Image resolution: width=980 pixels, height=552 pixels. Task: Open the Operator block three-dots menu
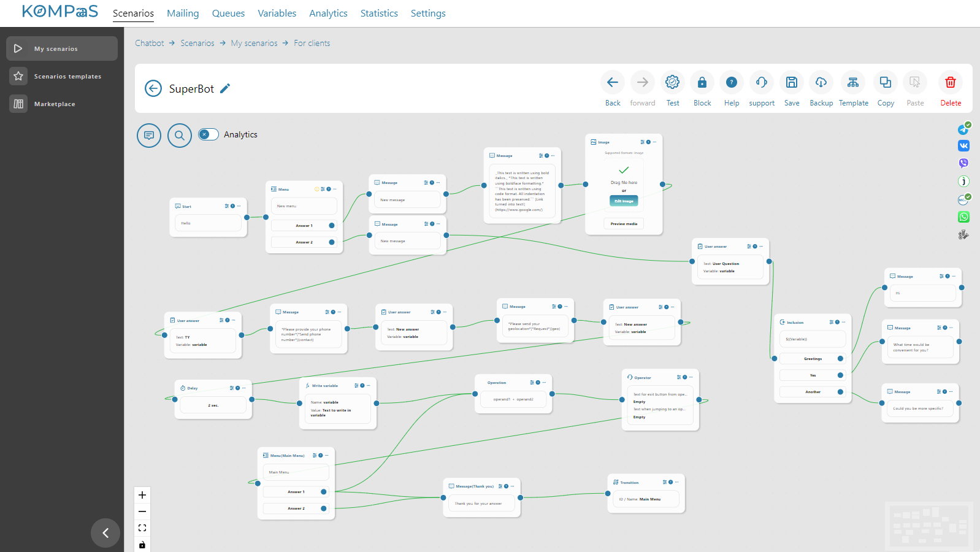(691, 377)
